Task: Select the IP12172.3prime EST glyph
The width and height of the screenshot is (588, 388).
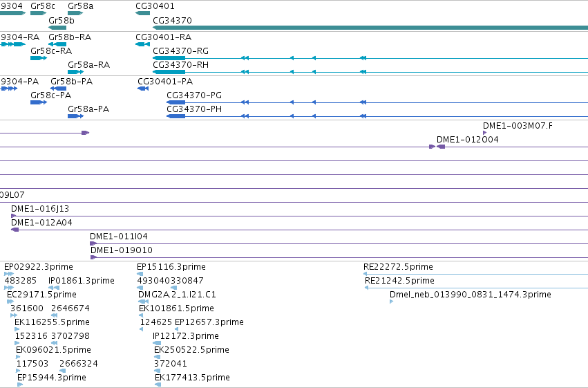Action: point(157,343)
